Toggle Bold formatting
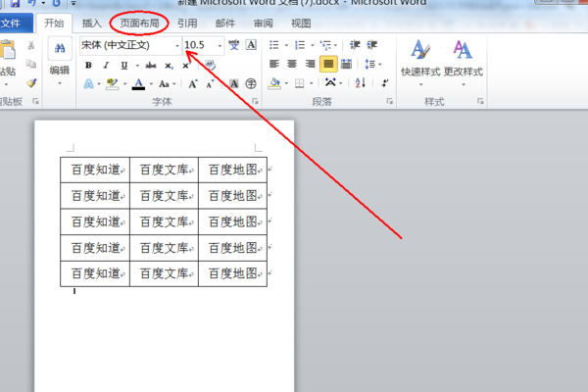This screenshot has width=588, height=392. pos(88,66)
